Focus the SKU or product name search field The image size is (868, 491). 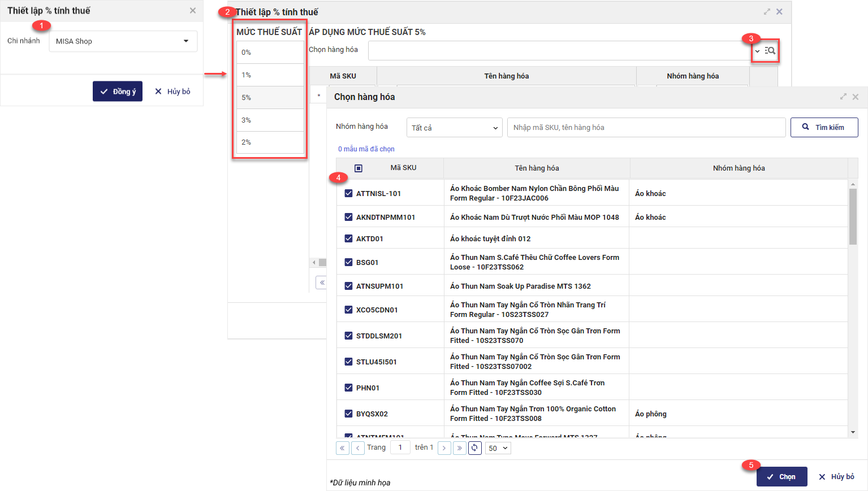pyautogui.click(x=646, y=128)
